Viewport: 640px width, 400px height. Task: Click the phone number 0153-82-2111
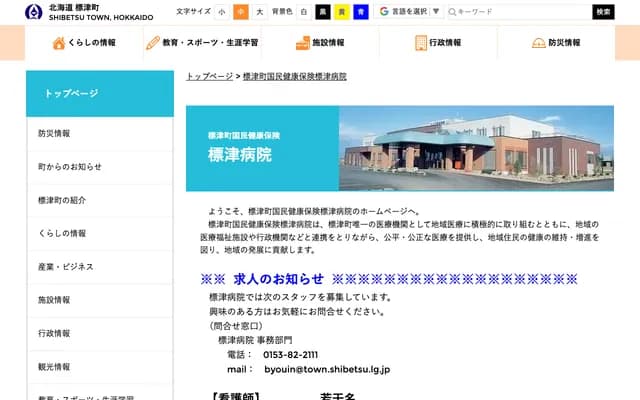(291, 355)
